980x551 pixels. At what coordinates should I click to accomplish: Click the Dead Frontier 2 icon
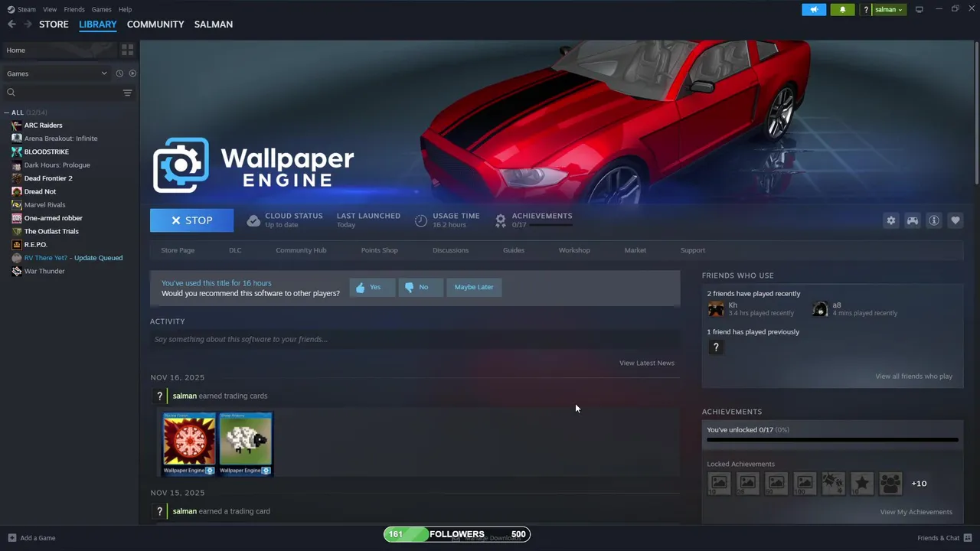tap(17, 178)
